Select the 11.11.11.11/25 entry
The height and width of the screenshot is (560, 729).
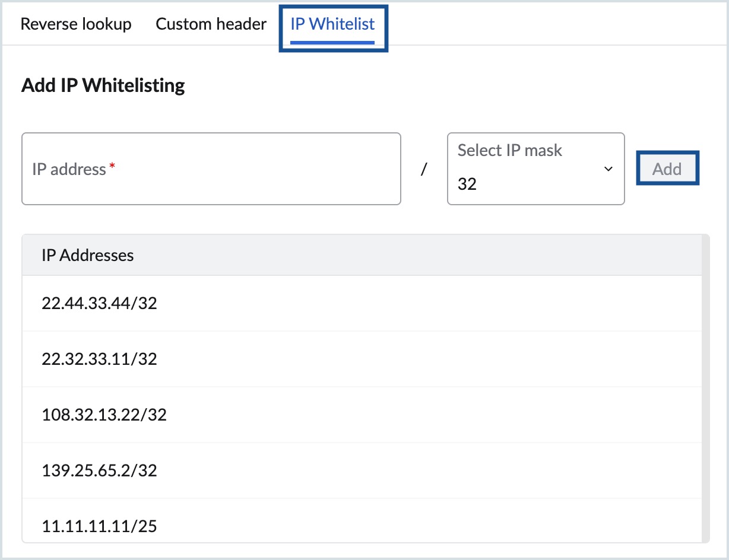point(362,520)
